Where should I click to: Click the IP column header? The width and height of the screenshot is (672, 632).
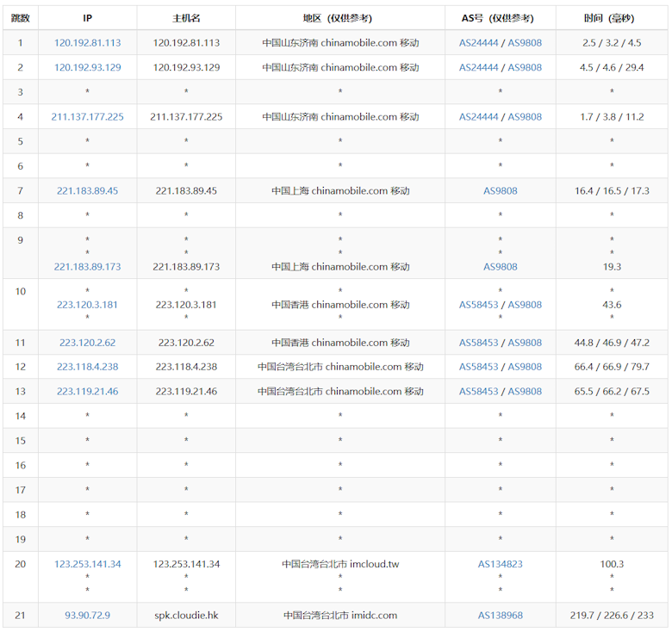click(x=87, y=18)
